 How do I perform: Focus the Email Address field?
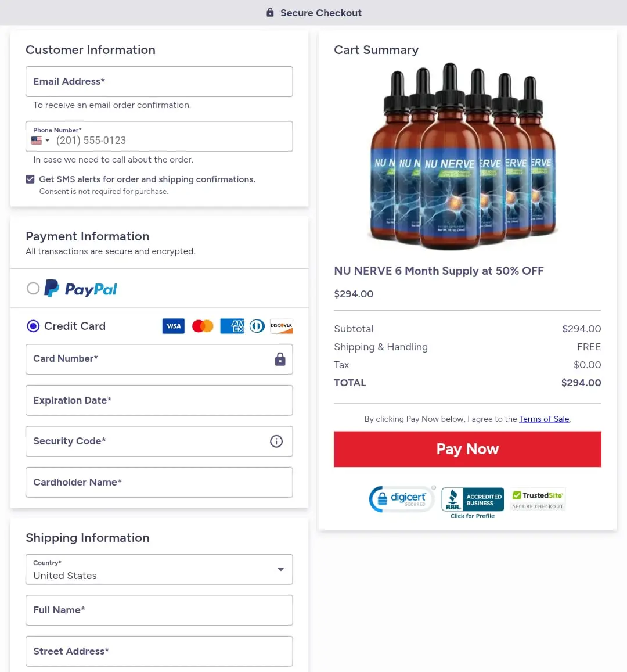(x=159, y=81)
